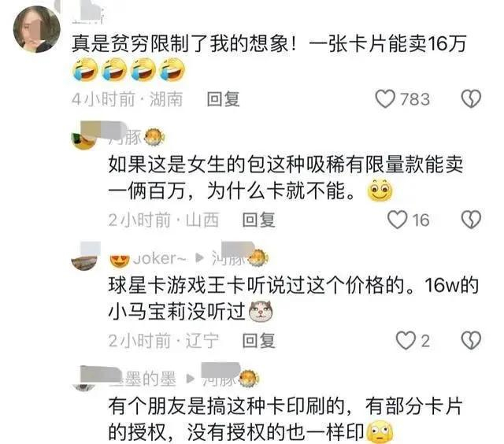Image resolution: width=504 pixels, height=444 pixels.
Task: Dislike the 16万 card comment
Action: pyautogui.click(x=471, y=99)
